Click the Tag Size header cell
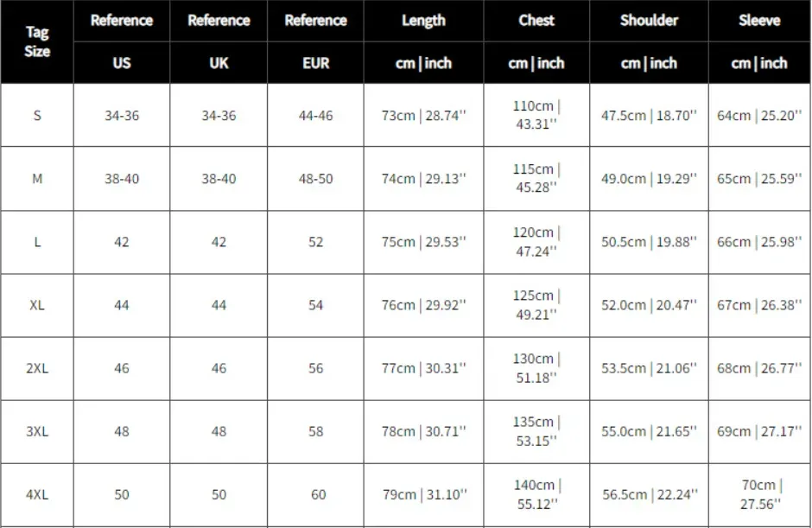The height and width of the screenshot is (528, 812). pos(37,42)
